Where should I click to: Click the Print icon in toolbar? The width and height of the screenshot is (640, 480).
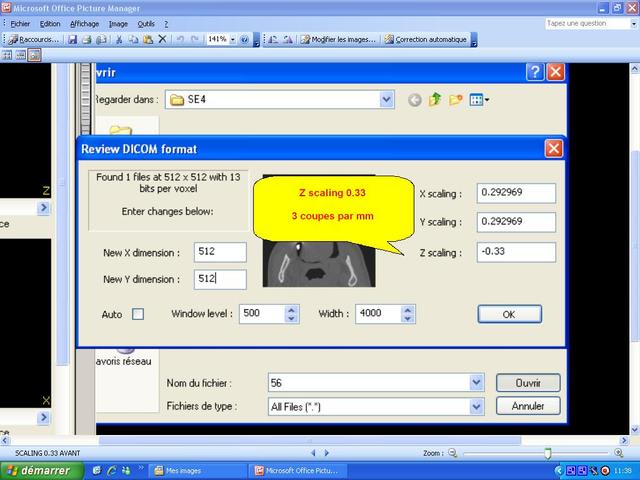click(87, 40)
